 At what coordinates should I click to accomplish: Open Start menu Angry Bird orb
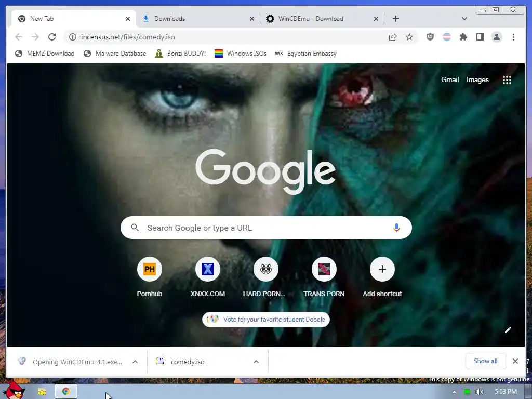(x=14, y=390)
